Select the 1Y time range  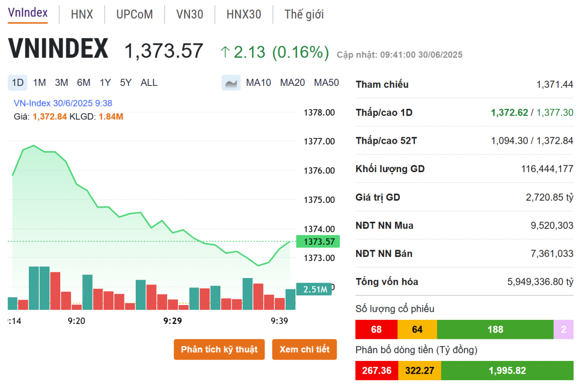[x=105, y=83]
